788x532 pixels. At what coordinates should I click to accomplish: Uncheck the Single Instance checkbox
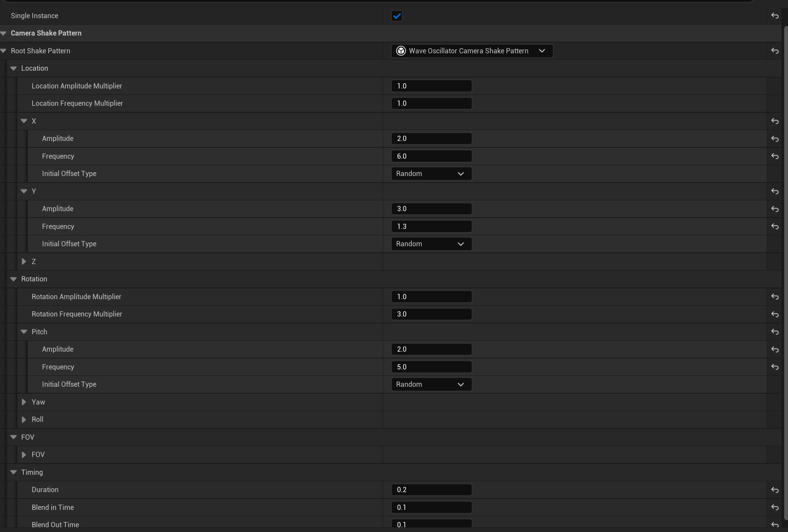coord(397,16)
